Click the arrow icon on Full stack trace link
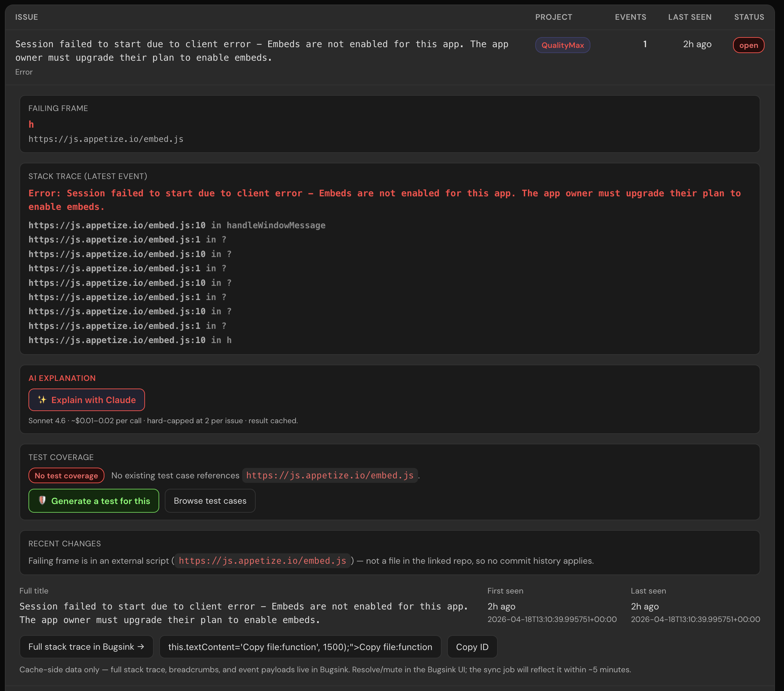Viewport: 784px width, 691px height. tap(140, 647)
